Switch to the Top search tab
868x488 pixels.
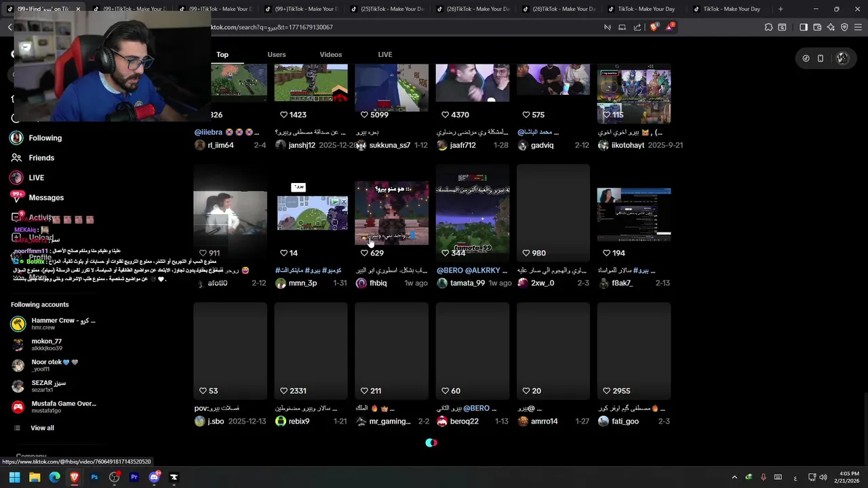(x=222, y=54)
